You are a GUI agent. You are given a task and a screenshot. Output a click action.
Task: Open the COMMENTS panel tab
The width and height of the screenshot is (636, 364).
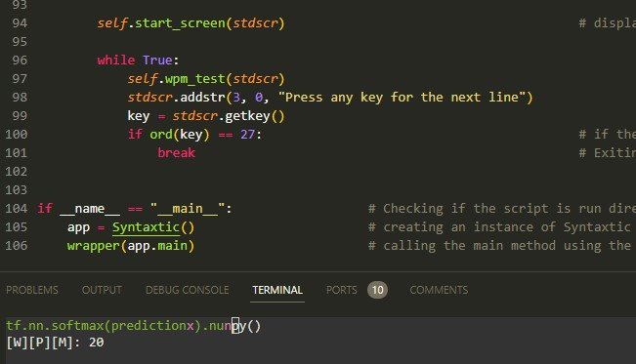(x=439, y=290)
